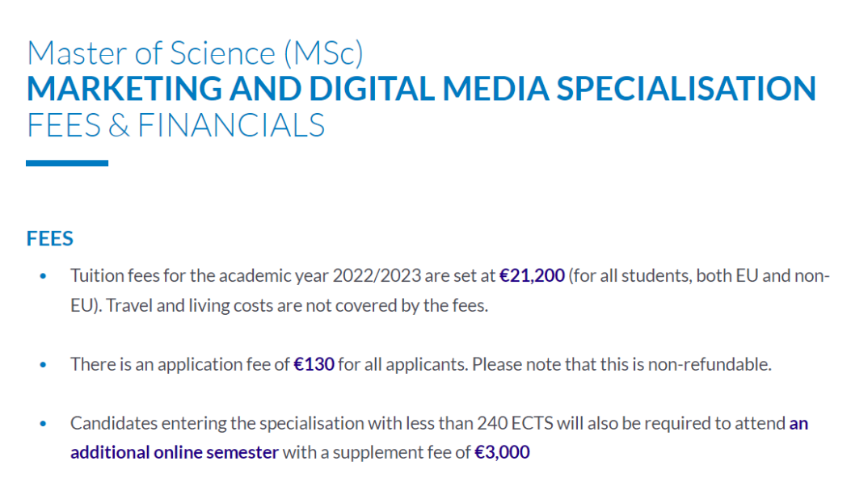Click the bullet point before application fee
Viewport: 868px width, 482px height.
43,365
